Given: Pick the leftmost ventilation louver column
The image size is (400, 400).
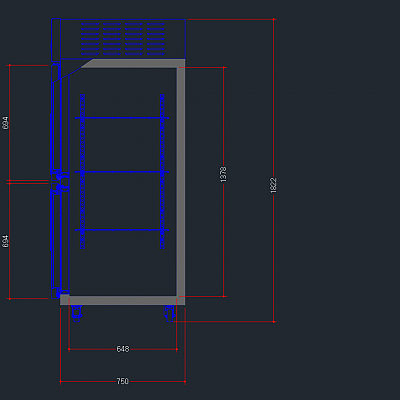Looking at the screenshot, I should pyautogui.click(x=90, y=39).
